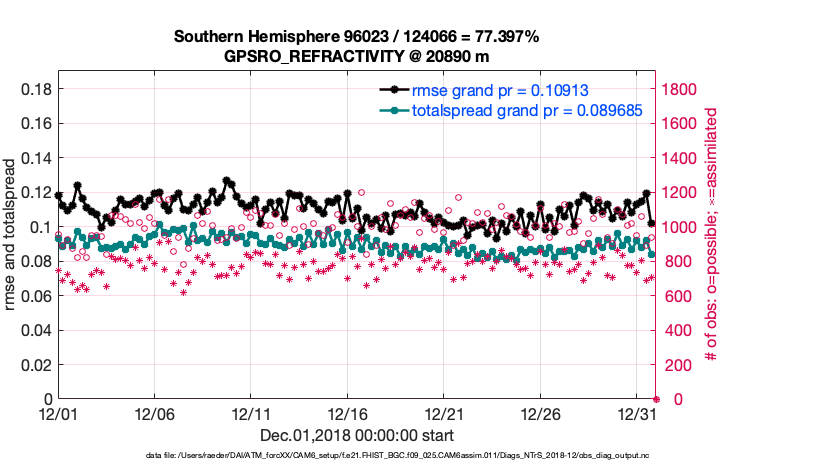Screen dimensions: 830x470
Task: Click the GPSRO_REFRACTIVITY @ 20890 m subtitle
Action: [x=356, y=56]
